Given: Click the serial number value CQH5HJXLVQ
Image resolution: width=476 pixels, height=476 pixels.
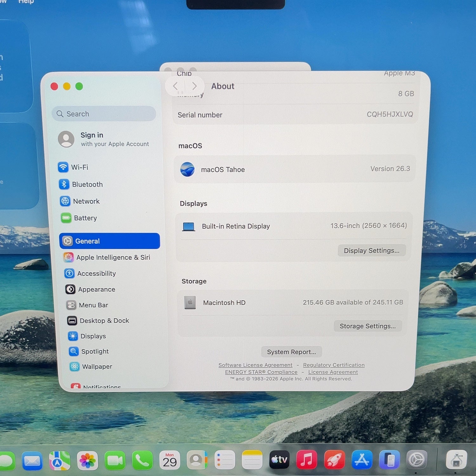Looking at the screenshot, I should pos(390,114).
